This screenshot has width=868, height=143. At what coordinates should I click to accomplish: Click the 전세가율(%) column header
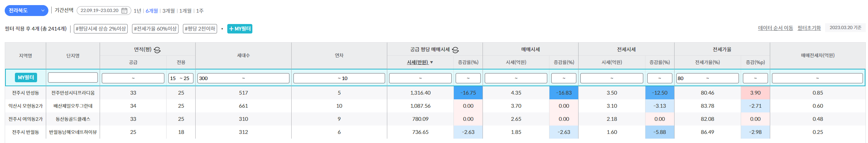[x=707, y=63]
